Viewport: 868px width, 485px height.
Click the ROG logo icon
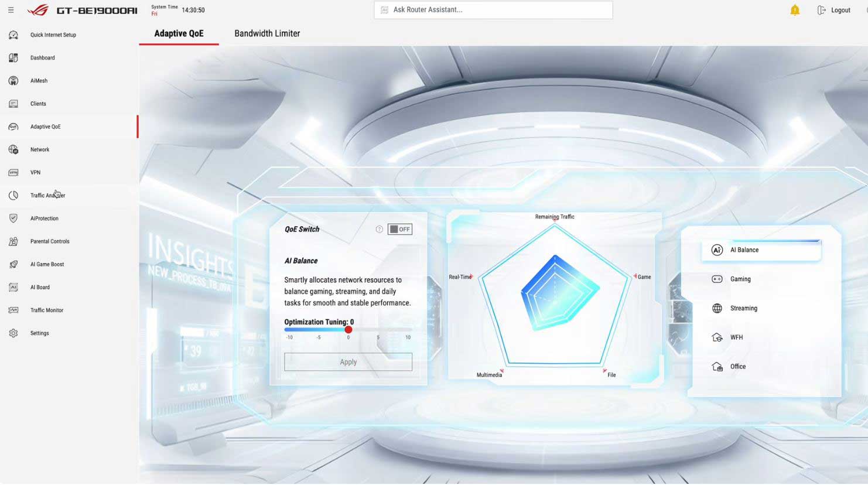coord(38,10)
